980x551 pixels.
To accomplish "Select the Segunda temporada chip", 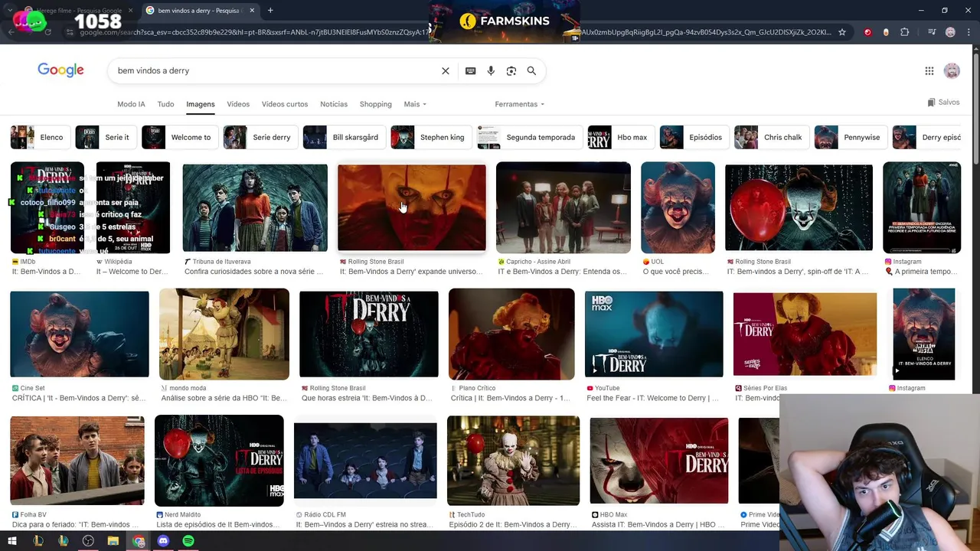I will (530, 137).
